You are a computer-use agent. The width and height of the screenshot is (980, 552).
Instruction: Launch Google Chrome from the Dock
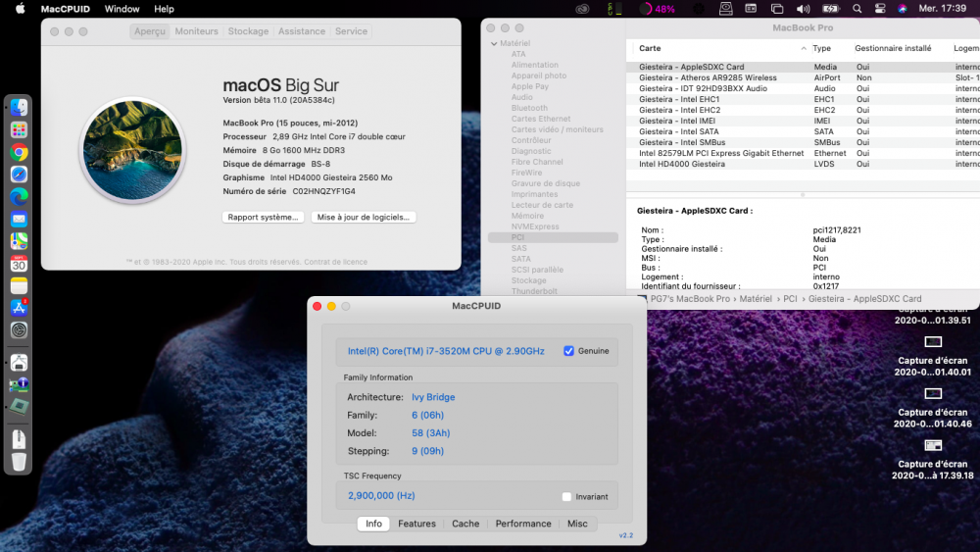pos(19,153)
